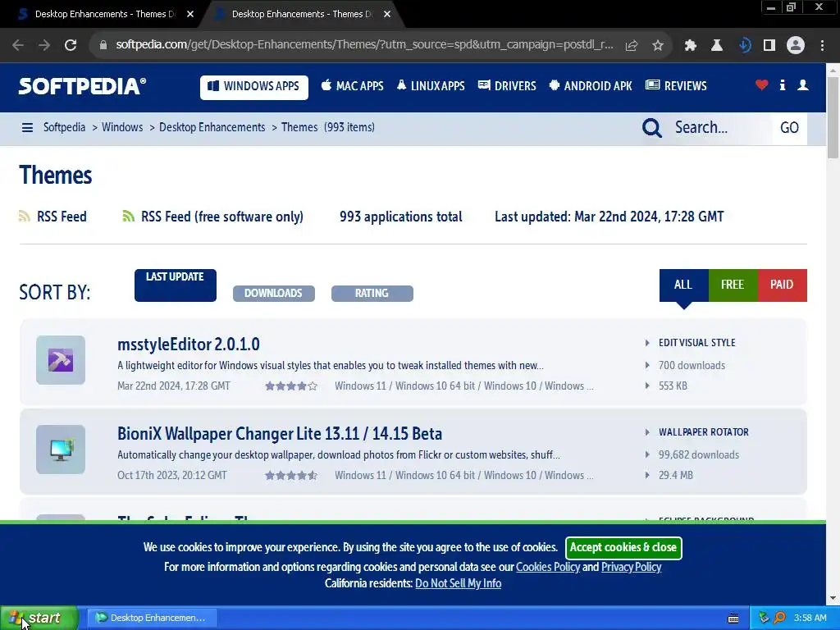Click Desktop Enhancemen... taskbar button
Image resolution: width=840 pixels, height=630 pixels.
(152, 619)
